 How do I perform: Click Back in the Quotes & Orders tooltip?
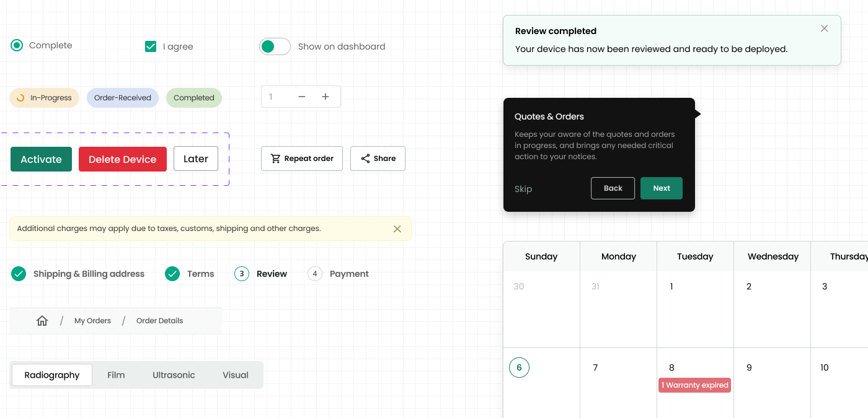tap(613, 188)
